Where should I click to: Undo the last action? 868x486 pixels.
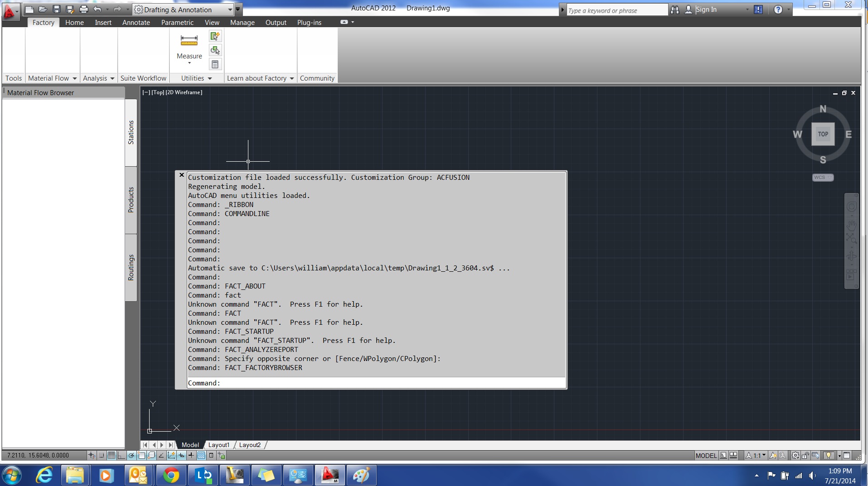(x=97, y=9)
